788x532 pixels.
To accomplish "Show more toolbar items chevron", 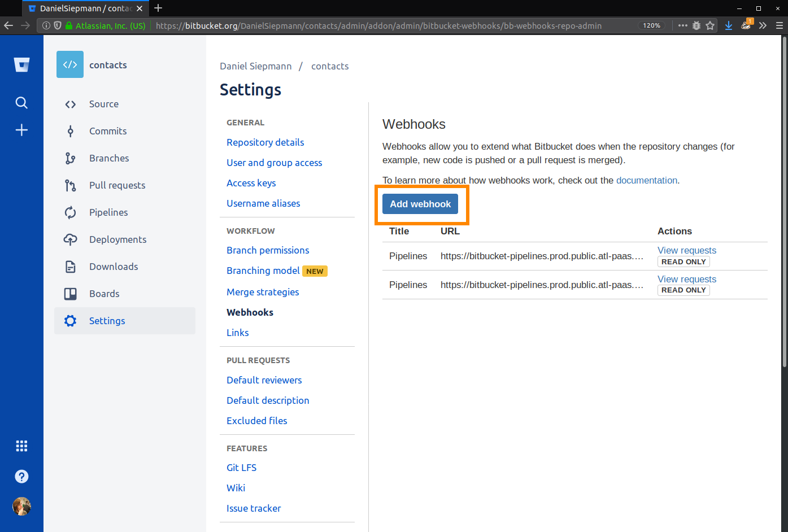I will (x=763, y=25).
